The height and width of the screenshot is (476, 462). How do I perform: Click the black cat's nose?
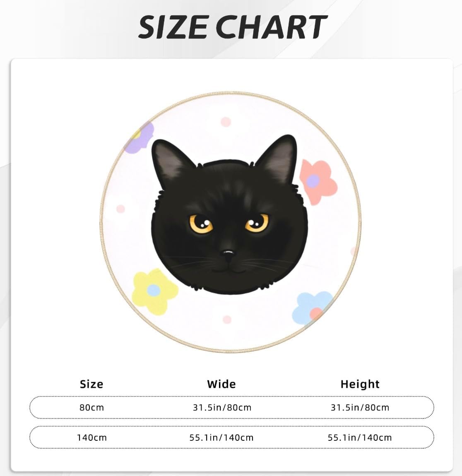tap(227, 252)
